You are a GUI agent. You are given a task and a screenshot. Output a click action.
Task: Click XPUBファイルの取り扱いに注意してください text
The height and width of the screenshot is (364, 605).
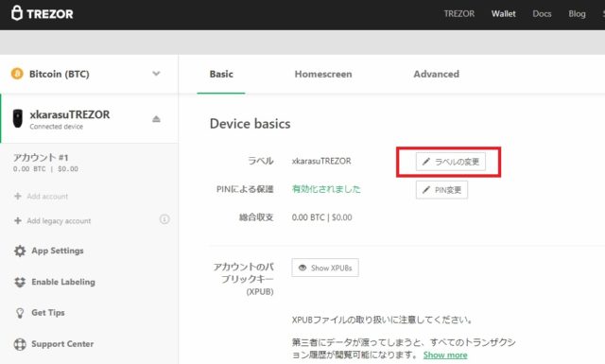pos(382,320)
